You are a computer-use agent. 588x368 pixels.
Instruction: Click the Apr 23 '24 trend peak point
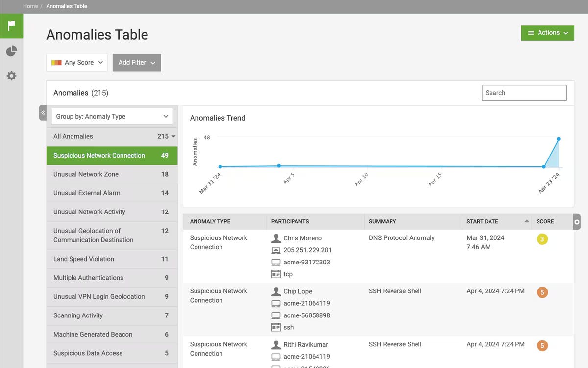pyautogui.click(x=559, y=139)
